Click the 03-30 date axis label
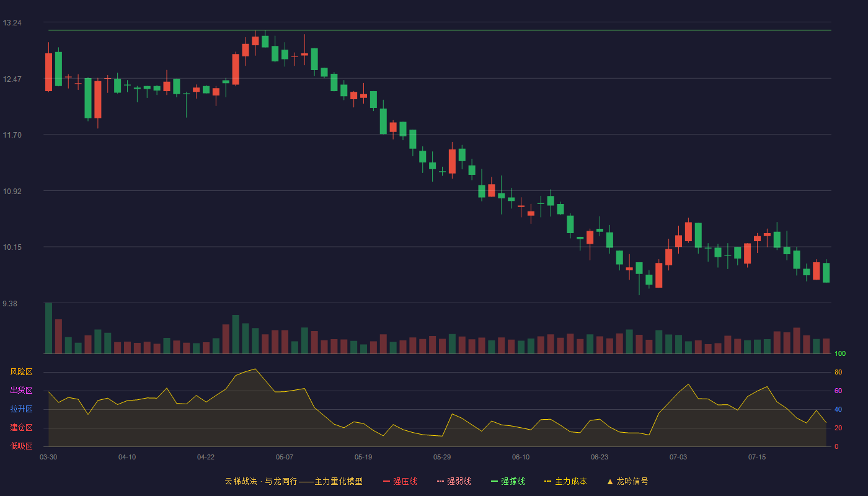This screenshot has width=868, height=496. pos(48,457)
